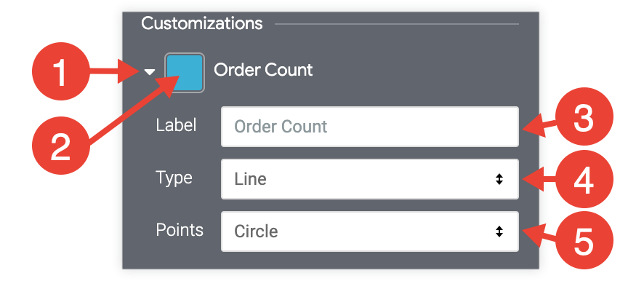Click the red numbered badge 1
This screenshot has width=644, height=281.
(x=61, y=71)
